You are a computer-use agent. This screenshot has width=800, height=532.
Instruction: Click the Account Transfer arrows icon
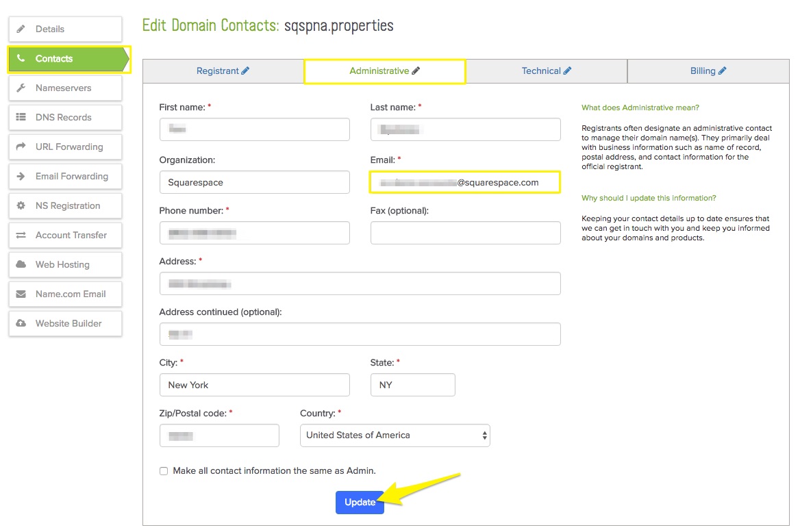pos(21,236)
